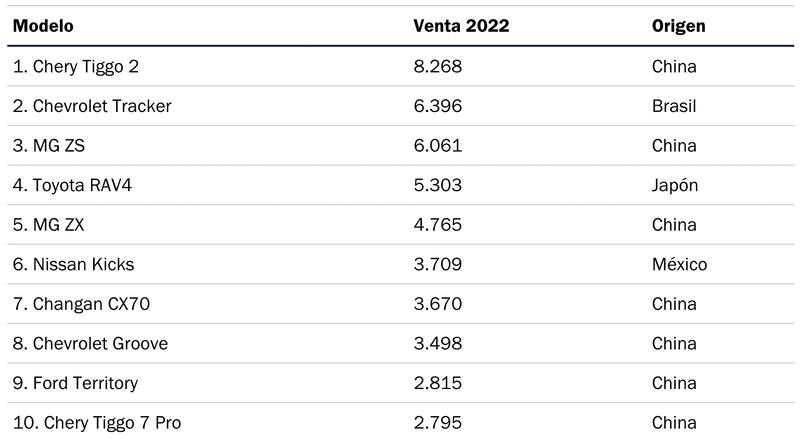Viewport: 800px width, 439px height.
Task: Click the México origin cell
Action: tap(679, 265)
